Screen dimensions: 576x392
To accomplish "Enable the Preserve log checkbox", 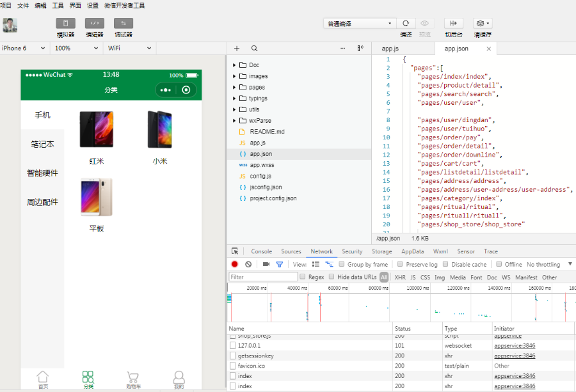I will [x=400, y=264].
